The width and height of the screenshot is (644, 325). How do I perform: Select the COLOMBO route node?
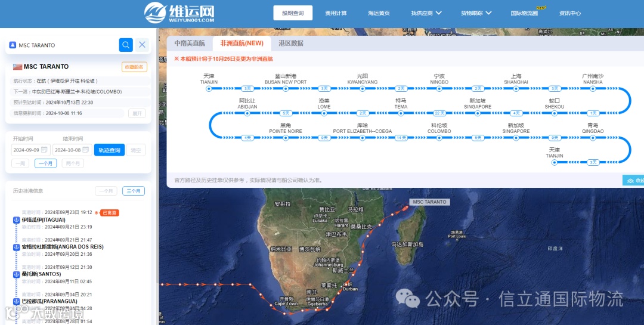(x=439, y=138)
